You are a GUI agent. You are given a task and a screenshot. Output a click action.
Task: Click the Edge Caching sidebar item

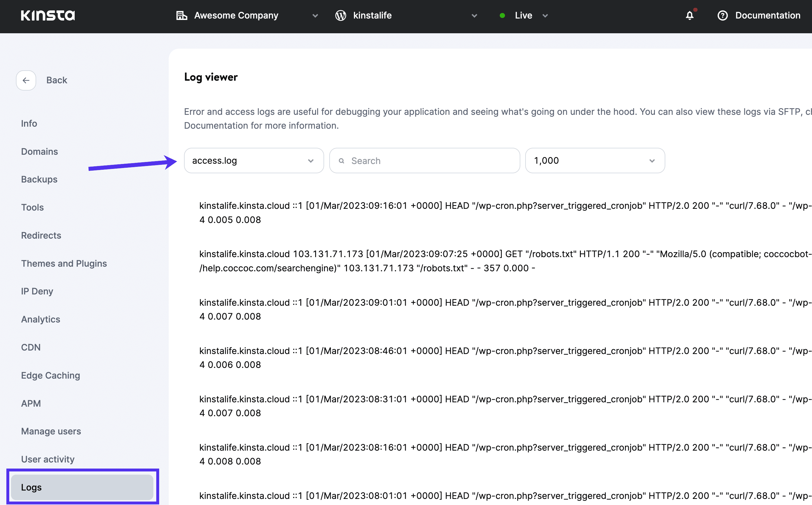point(51,375)
